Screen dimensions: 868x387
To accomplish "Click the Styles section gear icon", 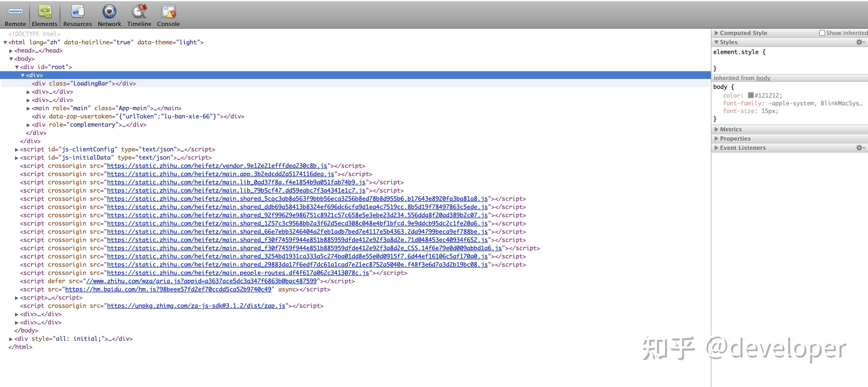I will click(x=860, y=42).
